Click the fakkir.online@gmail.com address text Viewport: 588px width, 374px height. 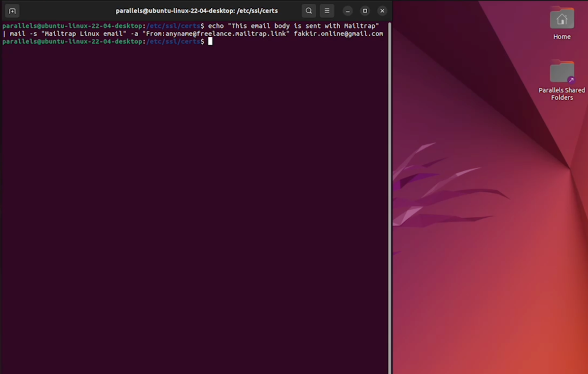point(338,34)
